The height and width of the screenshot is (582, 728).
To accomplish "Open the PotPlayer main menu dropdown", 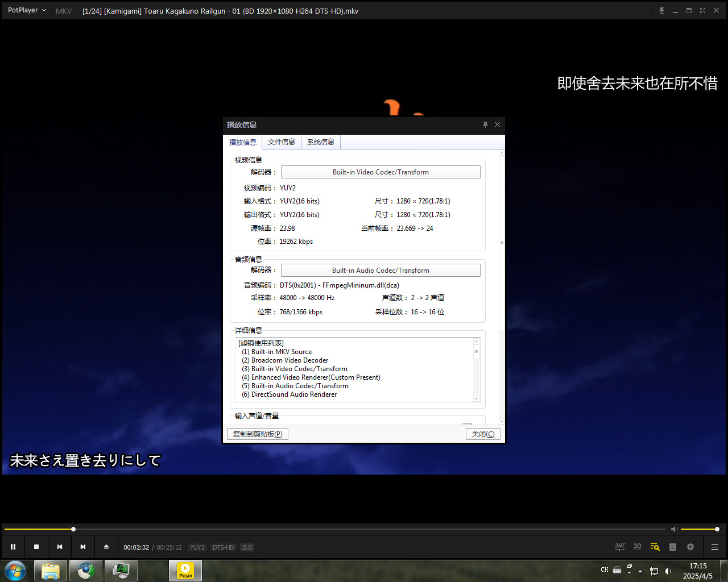I will 27,10.
